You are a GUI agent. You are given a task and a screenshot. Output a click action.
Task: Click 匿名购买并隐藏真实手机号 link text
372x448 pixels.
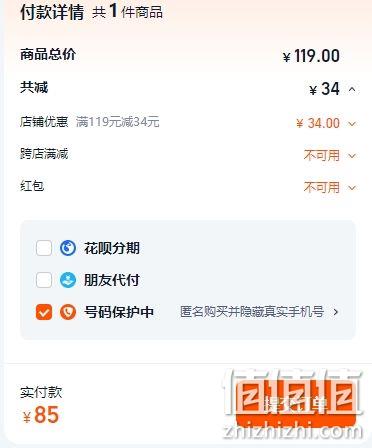tap(252, 312)
